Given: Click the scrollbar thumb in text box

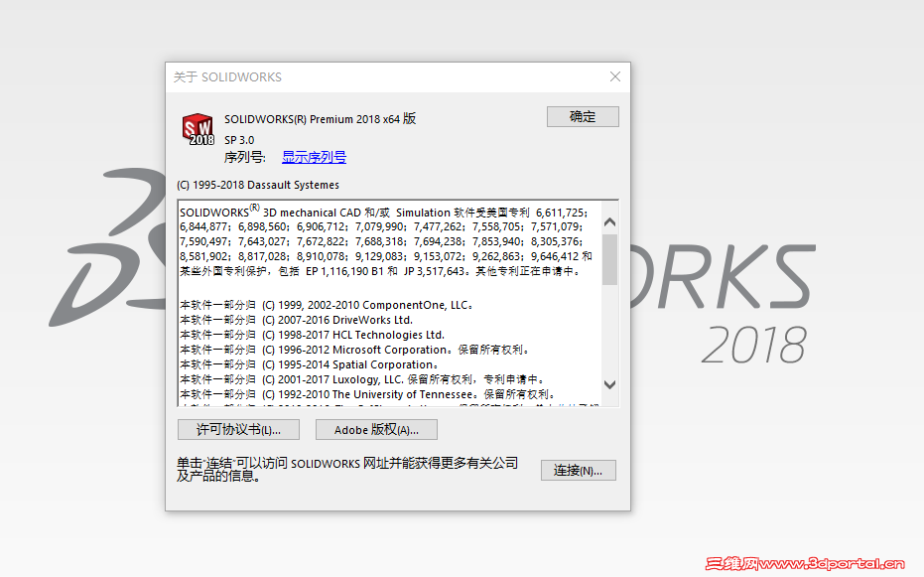Looking at the screenshot, I should coord(610,259).
